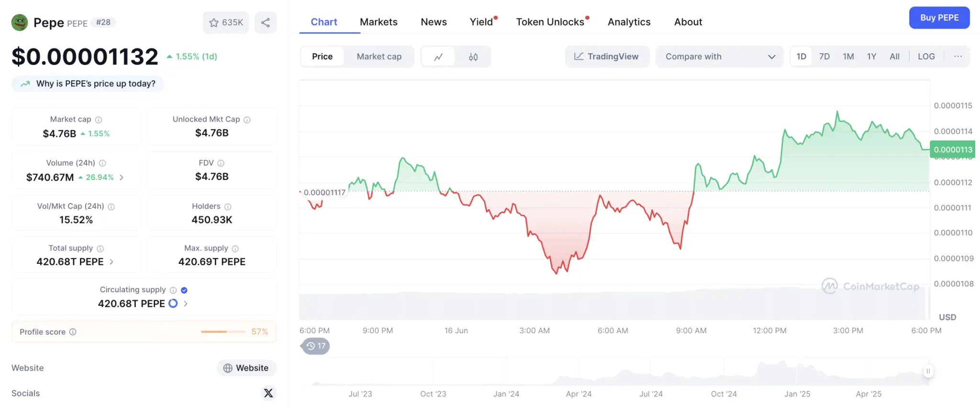Open the Compare with dropdown

(x=719, y=57)
